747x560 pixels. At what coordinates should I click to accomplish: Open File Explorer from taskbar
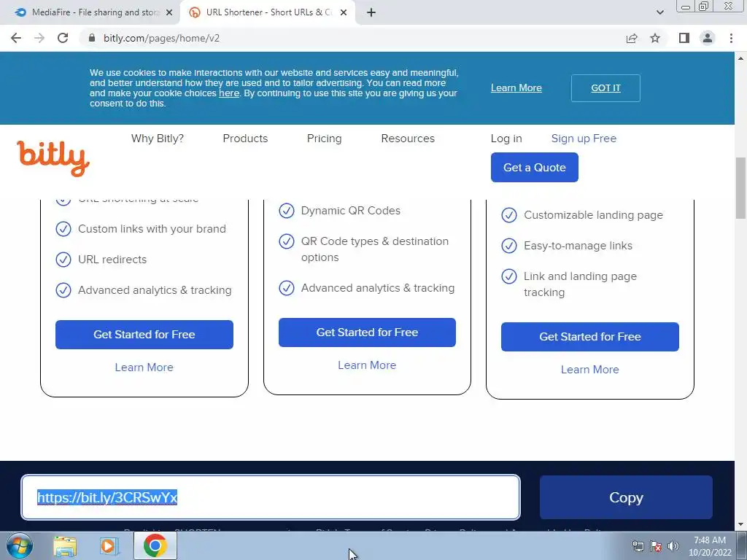(64, 546)
